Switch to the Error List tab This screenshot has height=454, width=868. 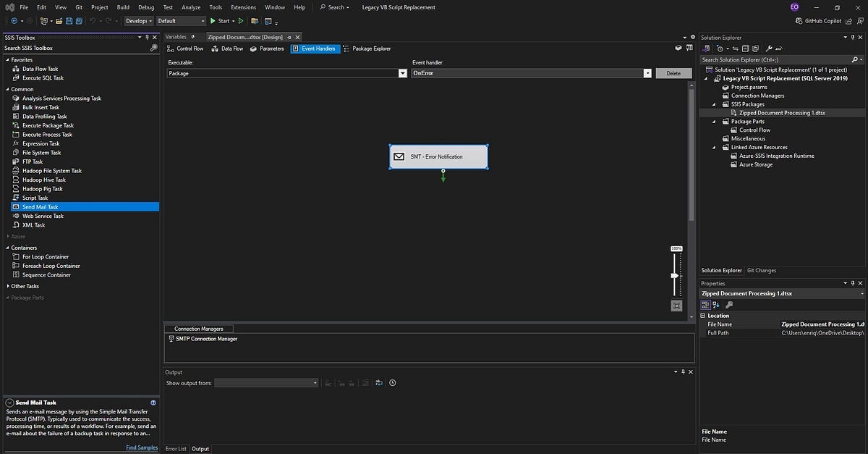(x=176, y=449)
